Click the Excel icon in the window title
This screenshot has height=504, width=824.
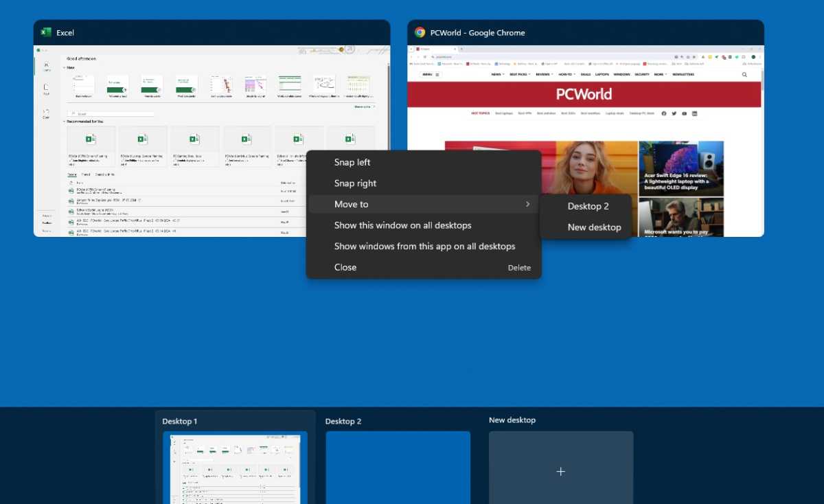click(x=46, y=32)
